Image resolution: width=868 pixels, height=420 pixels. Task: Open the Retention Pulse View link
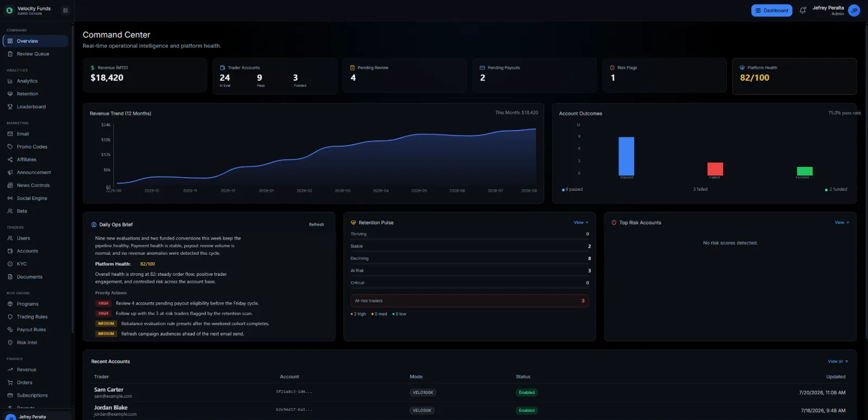coord(580,223)
